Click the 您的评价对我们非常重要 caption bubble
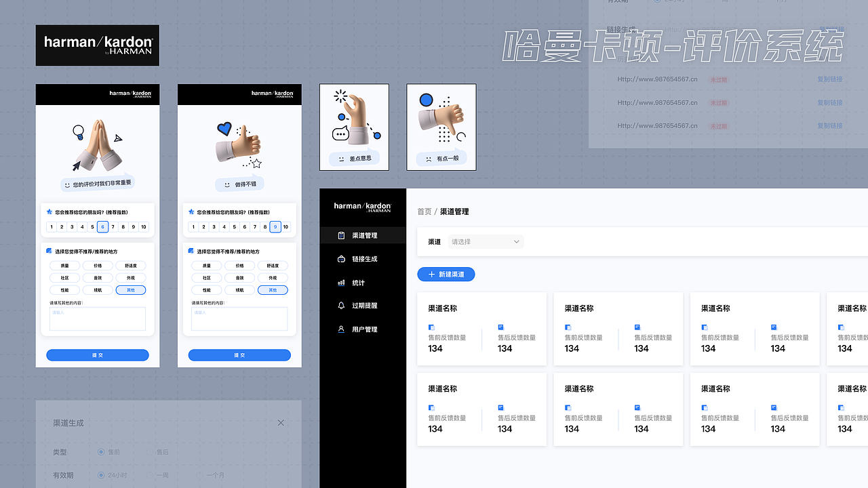Screen dimensions: 868x488 tap(97, 184)
